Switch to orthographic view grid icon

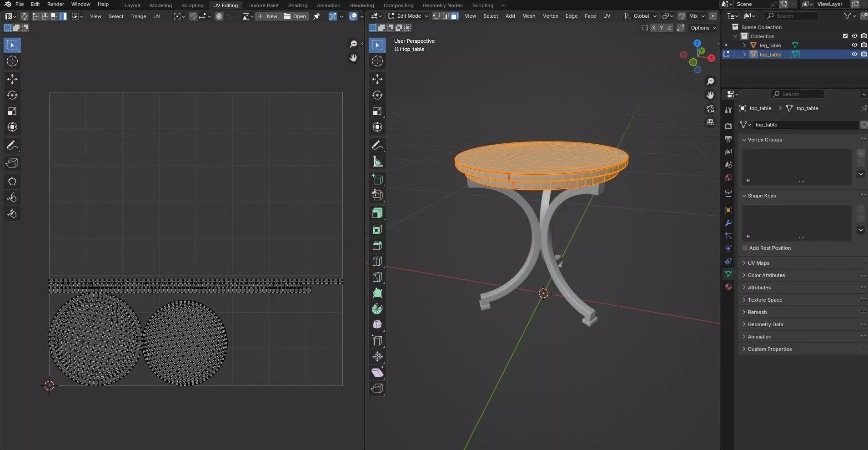[x=710, y=122]
